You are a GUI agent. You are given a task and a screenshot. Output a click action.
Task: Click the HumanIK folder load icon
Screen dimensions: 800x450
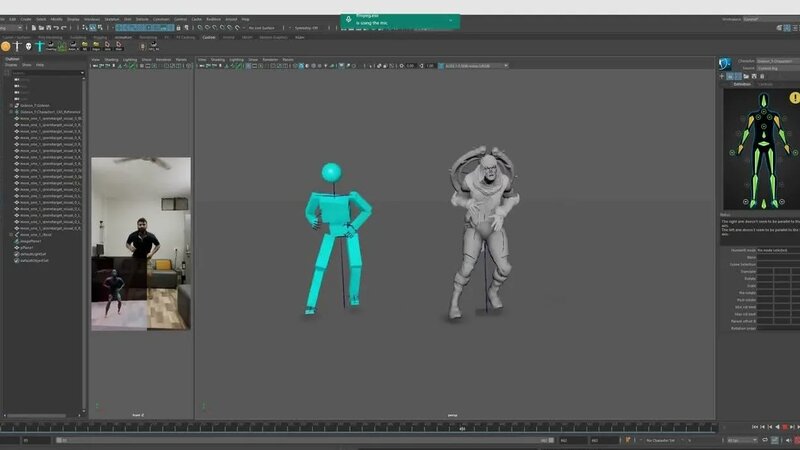[746, 76]
